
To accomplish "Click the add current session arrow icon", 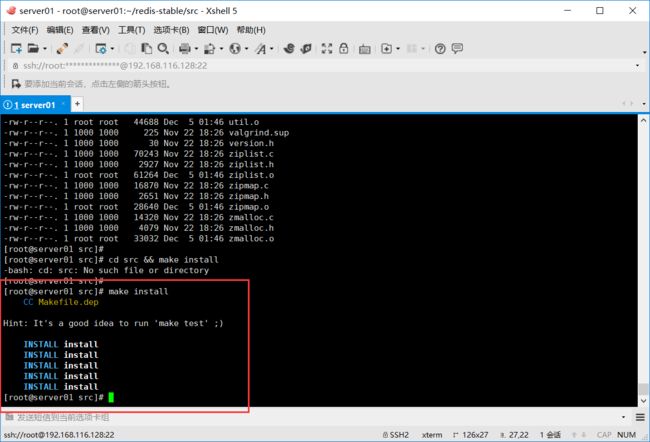I will [x=16, y=84].
